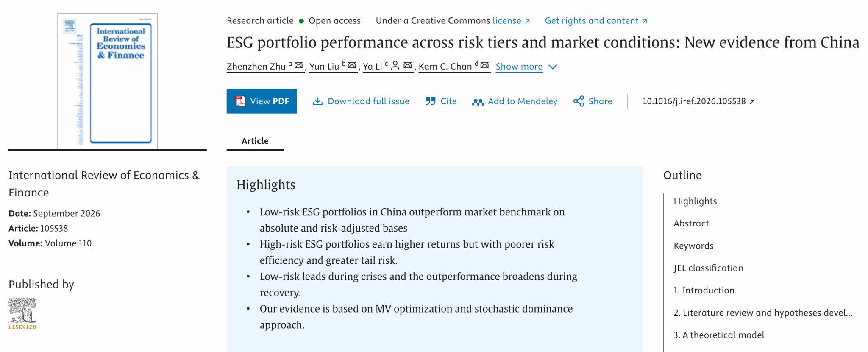
Task: Go to 1. Introduction in outline
Action: pos(704,291)
